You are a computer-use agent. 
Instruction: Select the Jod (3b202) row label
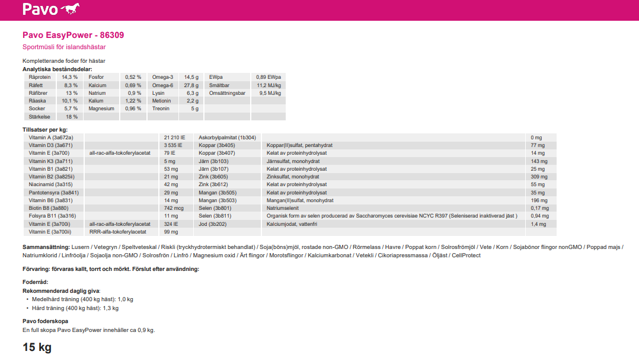click(x=212, y=225)
